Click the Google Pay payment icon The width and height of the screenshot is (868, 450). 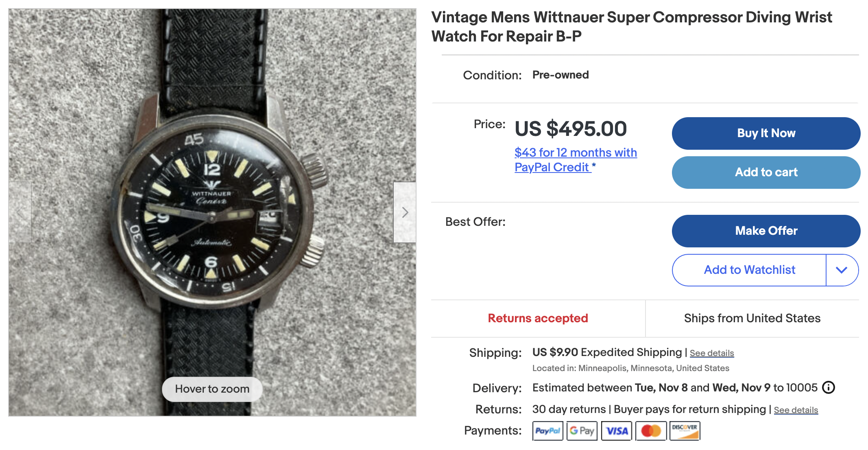tap(582, 431)
